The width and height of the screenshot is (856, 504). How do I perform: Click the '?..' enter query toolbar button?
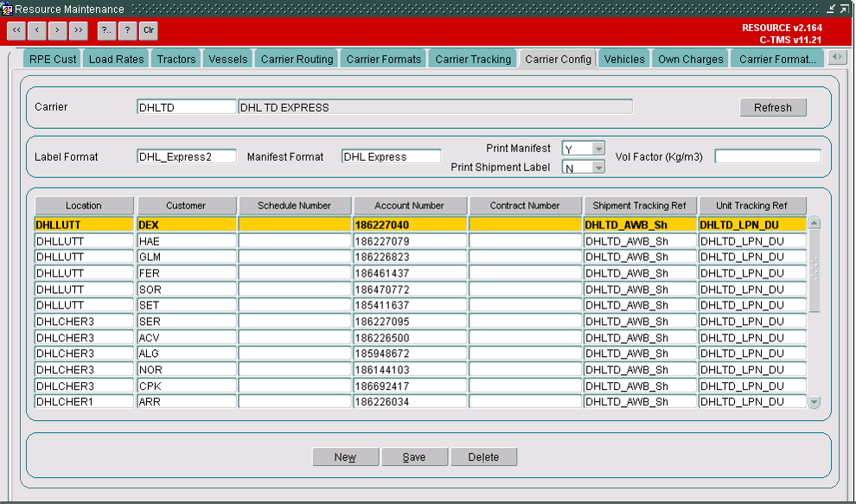(x=106, y=30)
